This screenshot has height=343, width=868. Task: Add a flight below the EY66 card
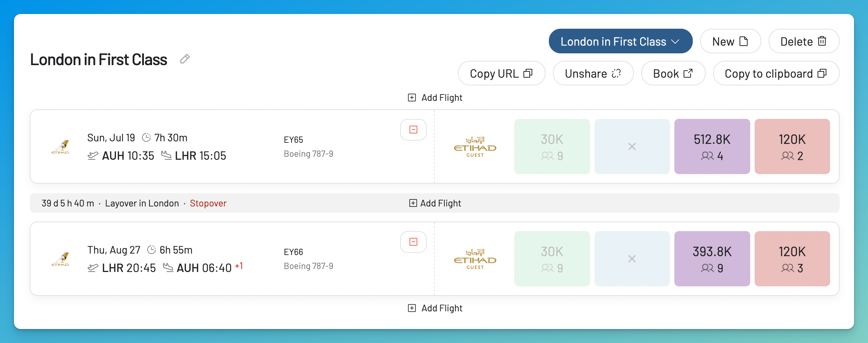pyautogui.click(x=435, y=308)
